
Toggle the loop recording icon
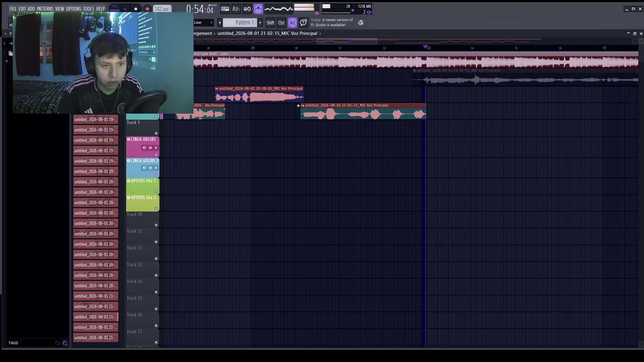click(x=247, y=9)
